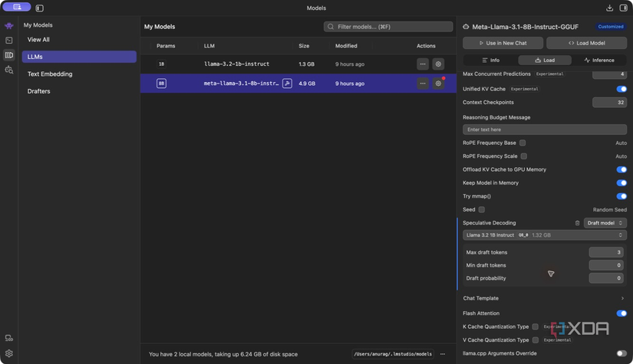Screen dimensions: 633x364
Task: Select the llama-3.2-1b-instruct model name
Action: pos(236,64)
